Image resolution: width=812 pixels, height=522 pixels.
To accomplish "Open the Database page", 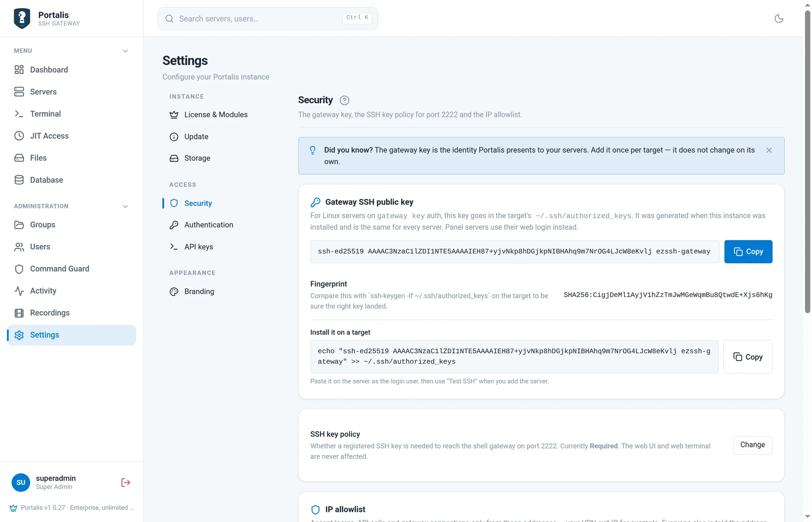I will (71, 180).
